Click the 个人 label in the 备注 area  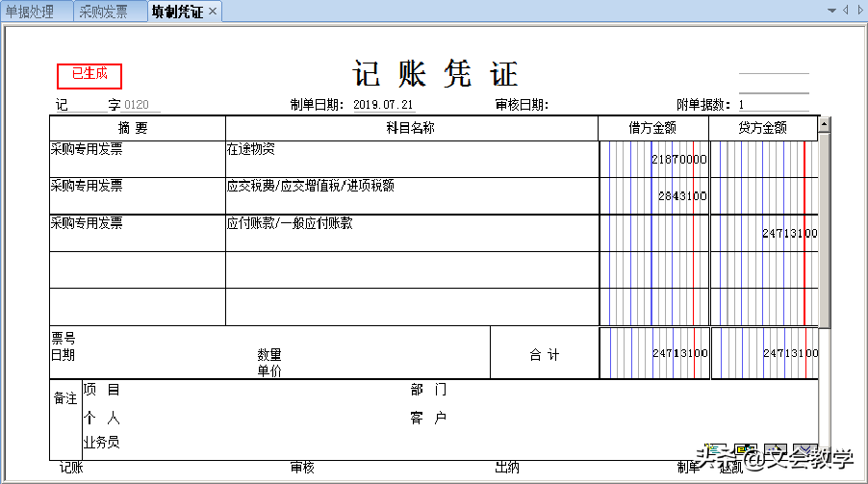click(x=101, y=418)
